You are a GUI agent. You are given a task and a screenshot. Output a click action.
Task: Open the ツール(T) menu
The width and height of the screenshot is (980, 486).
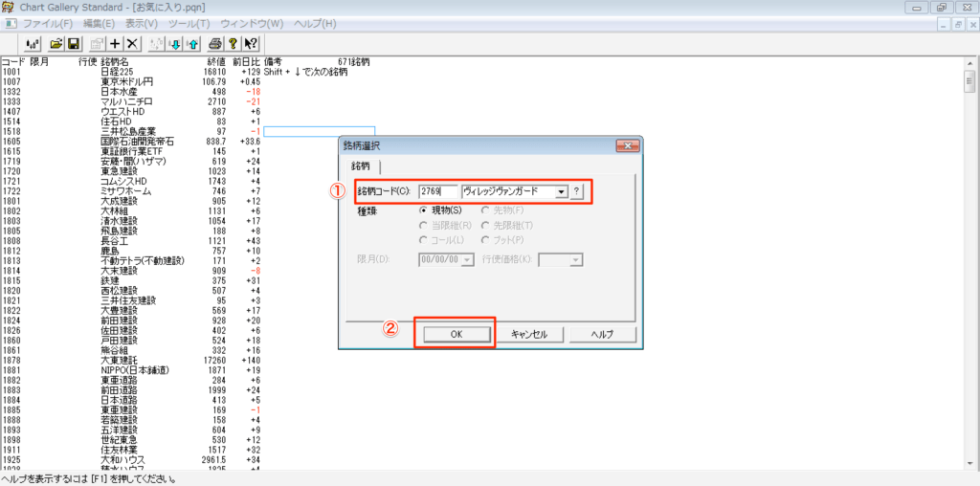point(189,24)
